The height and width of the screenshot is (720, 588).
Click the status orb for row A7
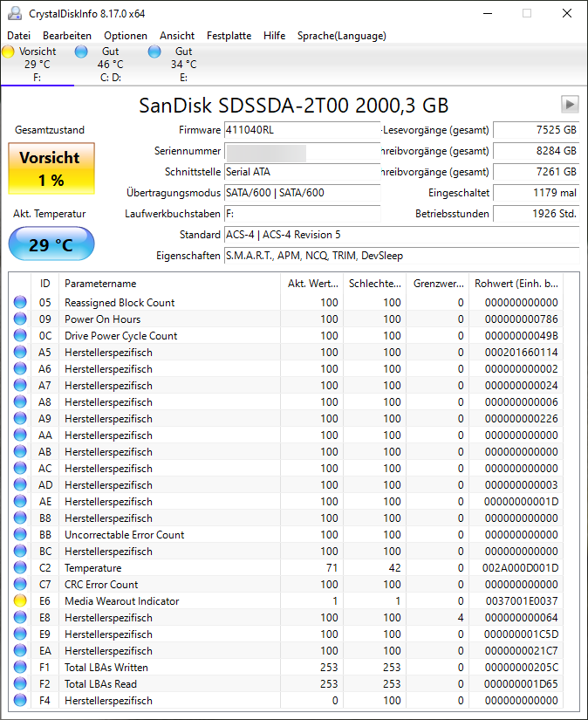(20, 385)
